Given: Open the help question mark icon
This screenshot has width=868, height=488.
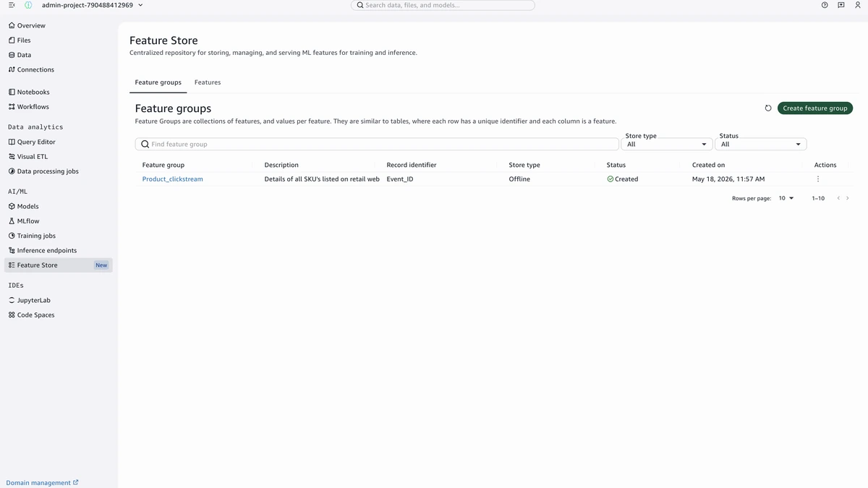Looking at the screenshot, I should (825, 5).
